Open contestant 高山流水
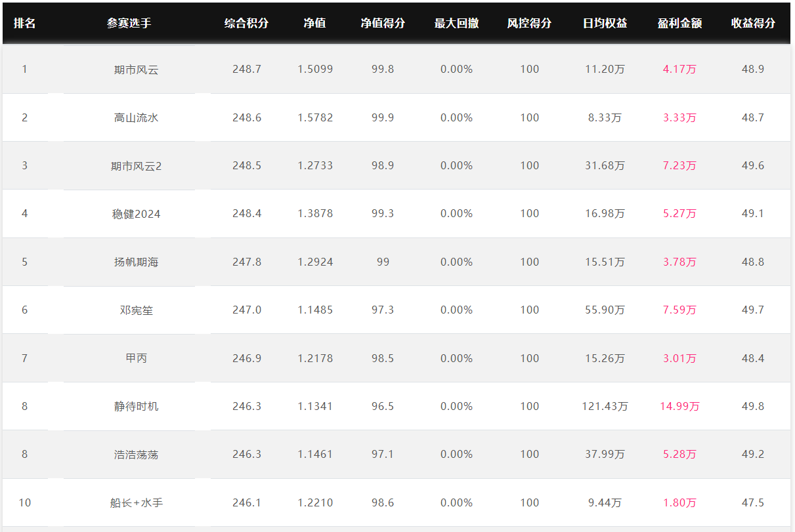The width and height of the screenshot is (795, 532). [136, 118]
